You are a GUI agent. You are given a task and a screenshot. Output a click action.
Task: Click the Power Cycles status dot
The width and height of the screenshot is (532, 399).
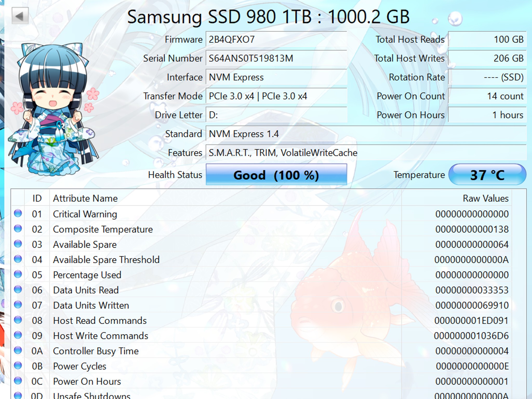[x=18, y=365]
